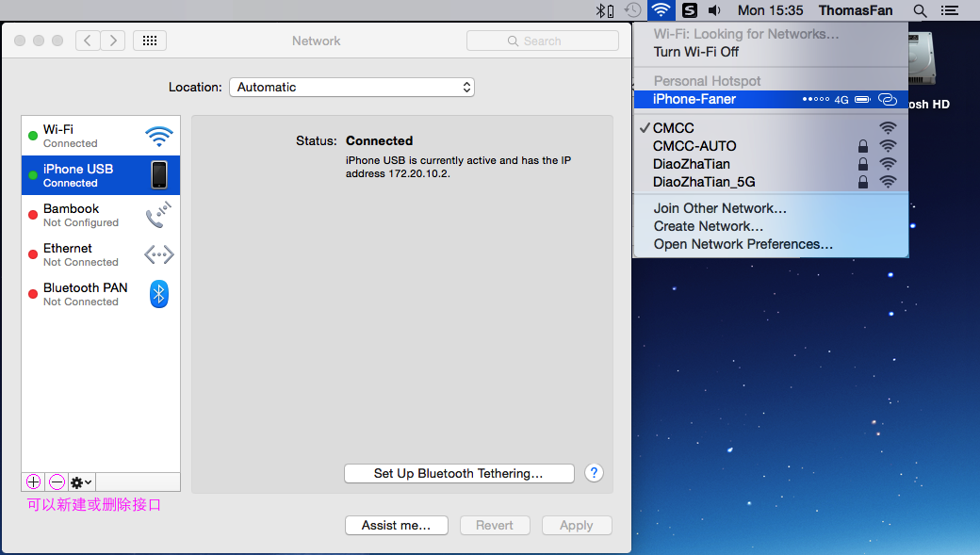Screen dimensions: 980x555
Task: Connect to CMCC-AUTO network
Action: (x=771, y=146)
